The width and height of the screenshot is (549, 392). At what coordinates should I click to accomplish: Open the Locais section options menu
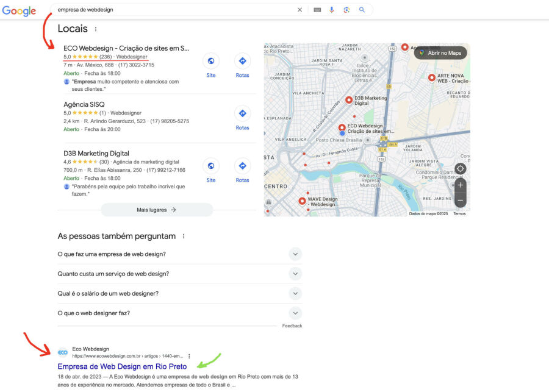click(96, 29)
